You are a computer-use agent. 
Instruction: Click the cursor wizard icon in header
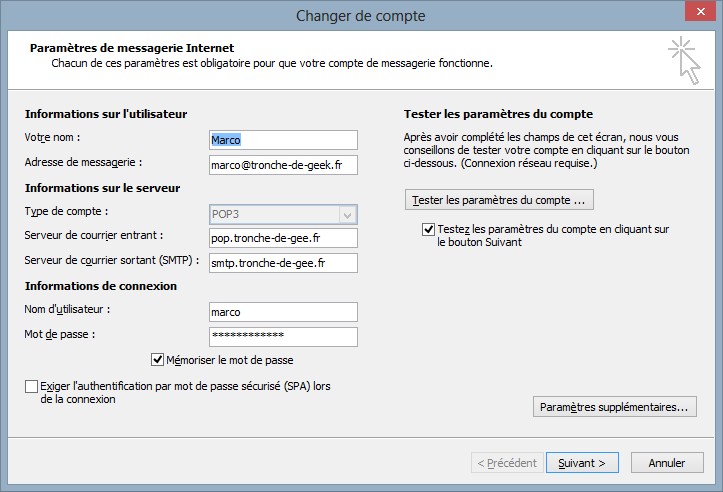pyautogui.click(x=684, y=60)
